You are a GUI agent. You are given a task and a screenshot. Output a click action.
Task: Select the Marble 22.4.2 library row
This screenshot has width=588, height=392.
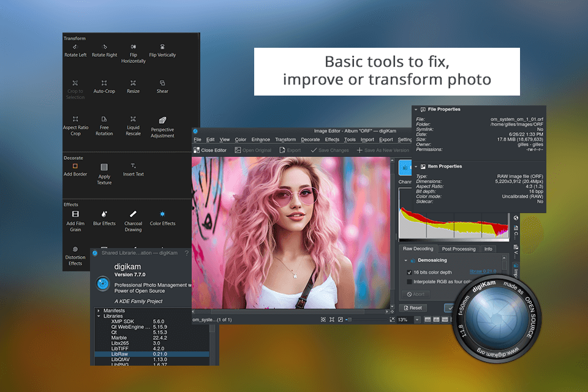[x=152, y=338]
